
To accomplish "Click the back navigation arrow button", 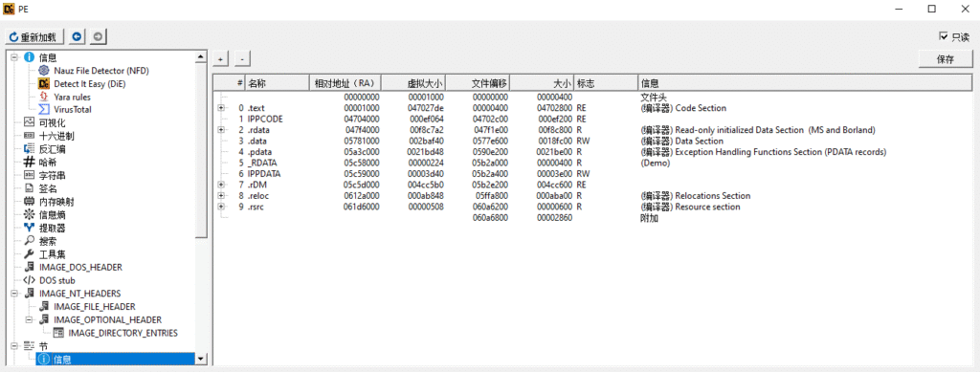I will tap(77, 37).
